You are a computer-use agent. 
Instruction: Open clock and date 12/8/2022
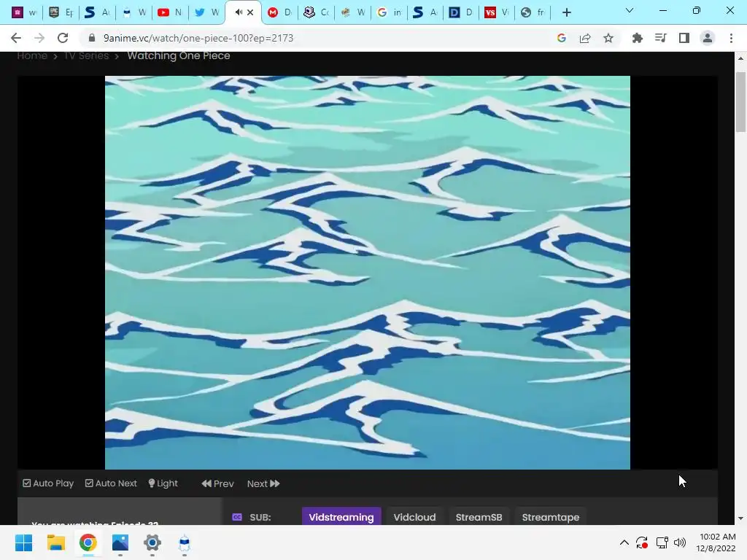(716, 542)
